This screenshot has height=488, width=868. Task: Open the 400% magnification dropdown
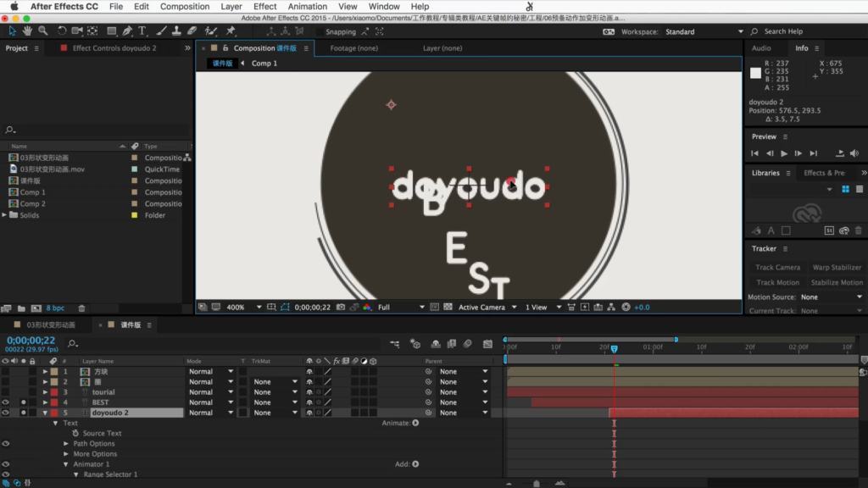click(x=243, y=307)
